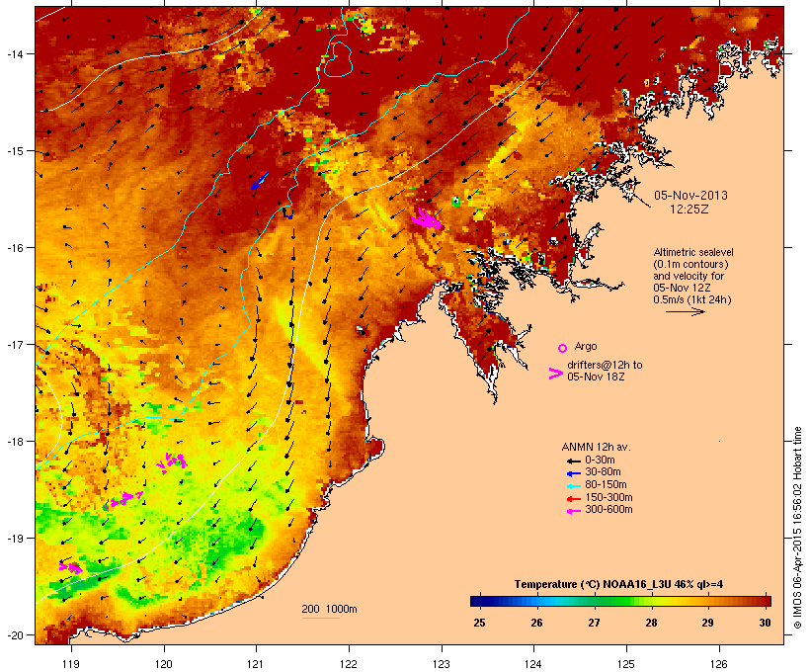Viewport: 810px width, 672px height.
Task: Click the cyan 80-150m arrow in legend
Action: [x=574, y=486]
